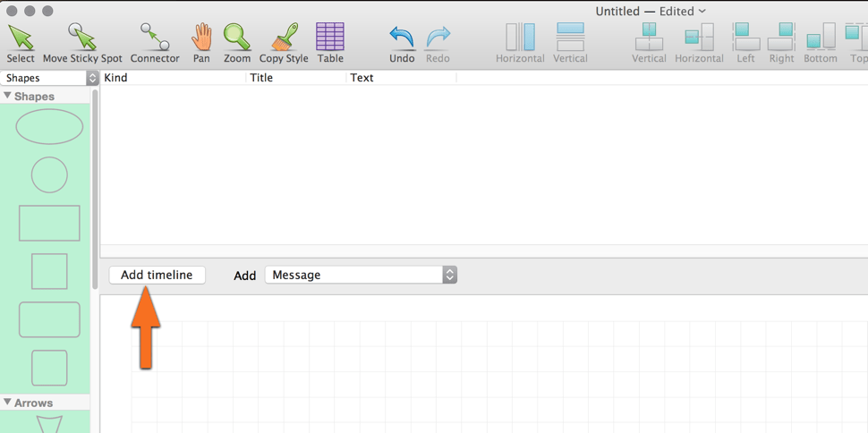The image size is (868, 433).
Task: Close the window with red button
Action: coord(13,11)
